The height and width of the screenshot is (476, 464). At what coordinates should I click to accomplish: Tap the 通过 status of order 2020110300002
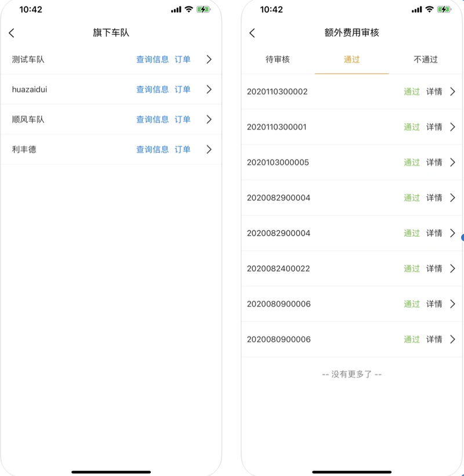point(412,91)
